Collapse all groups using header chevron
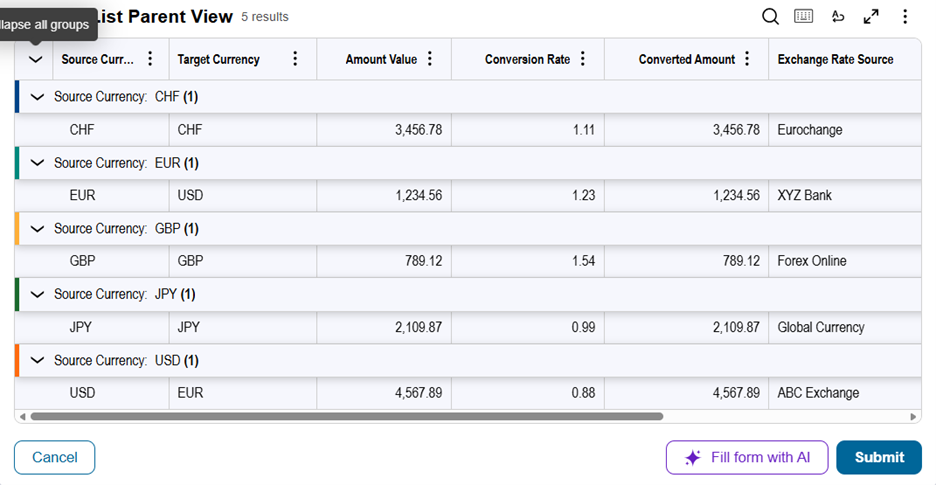 pyautogui.click(x=36, y=60)
